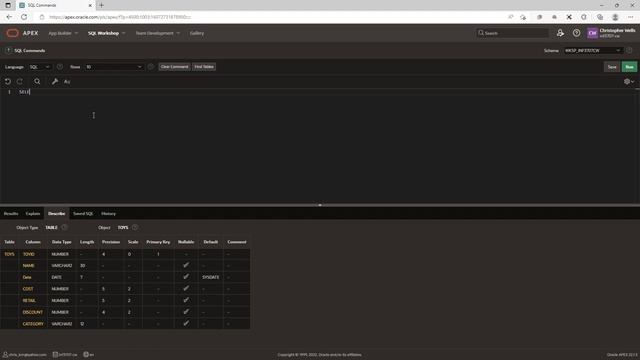Click the help icon beside Schema
This screenshot has height=360, width=640.
coord(629,50)
